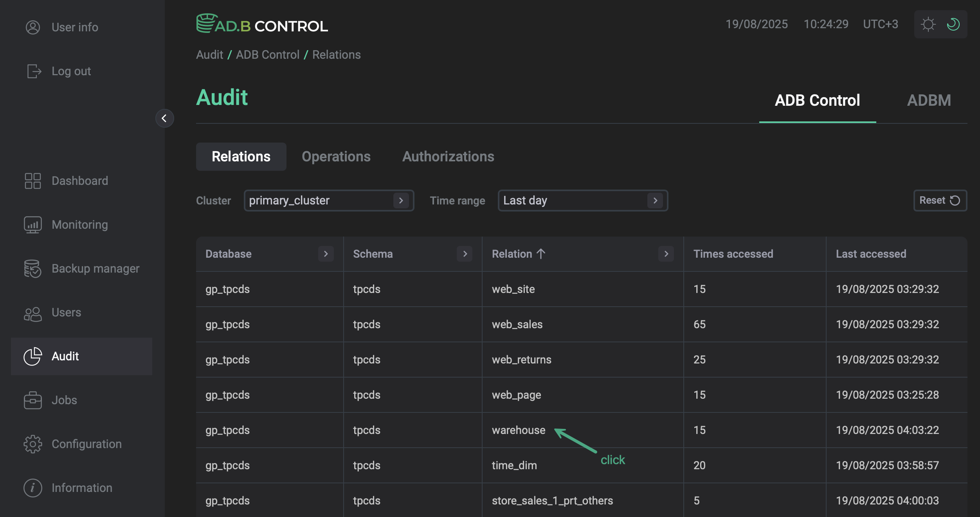
Task: Click the Users icon in the sidebar
Action: (x=33, y=312)
